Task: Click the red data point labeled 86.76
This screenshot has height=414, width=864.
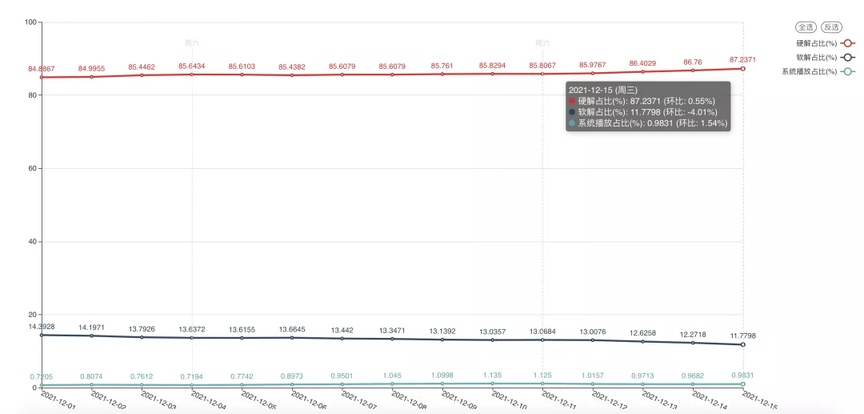Action: [x=693, y=70]
